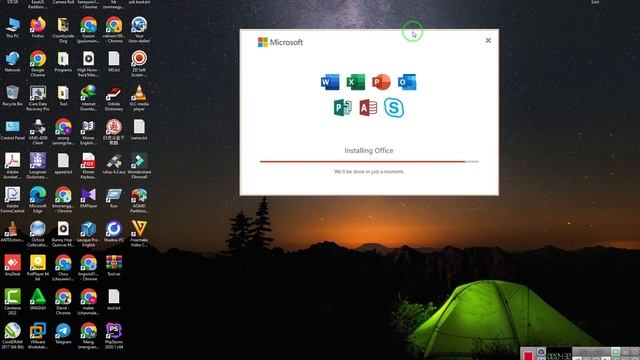Click the PowerPoint icon in the installer
The image size is (640, 360).
[381, 82]
